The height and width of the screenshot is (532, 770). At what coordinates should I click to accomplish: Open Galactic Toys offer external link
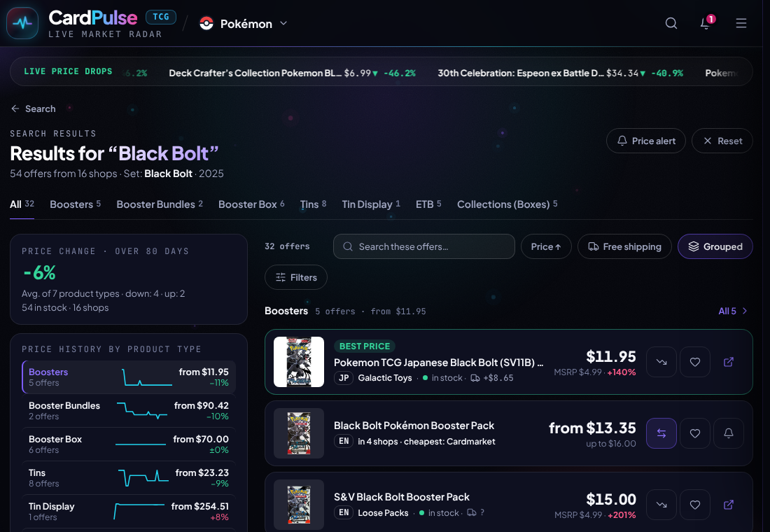click(x=729, y=362)
